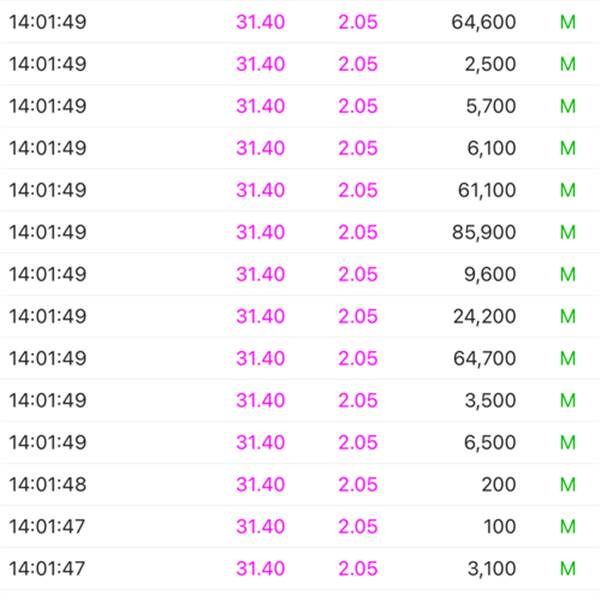Click the 31.40 price in the 85,900-volume row
Image resolution: width=600 pixels, height=600 pixels.
click(x=260, y=232)
